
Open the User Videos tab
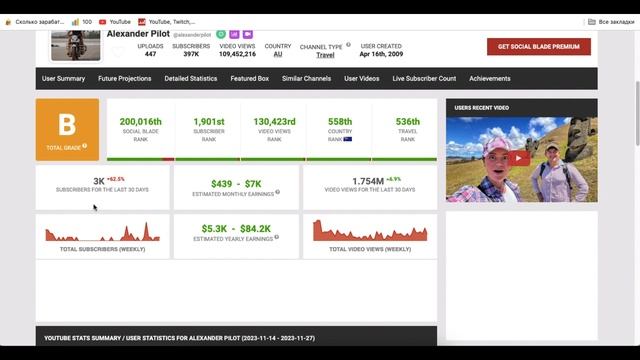[362, 78]
